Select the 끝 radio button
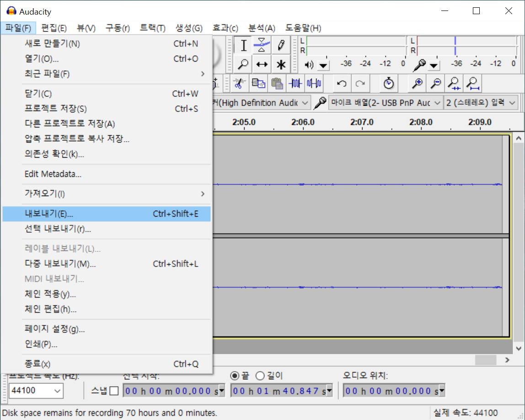The height and width of the screenshot is (420, 525). (x=235, y=376)
